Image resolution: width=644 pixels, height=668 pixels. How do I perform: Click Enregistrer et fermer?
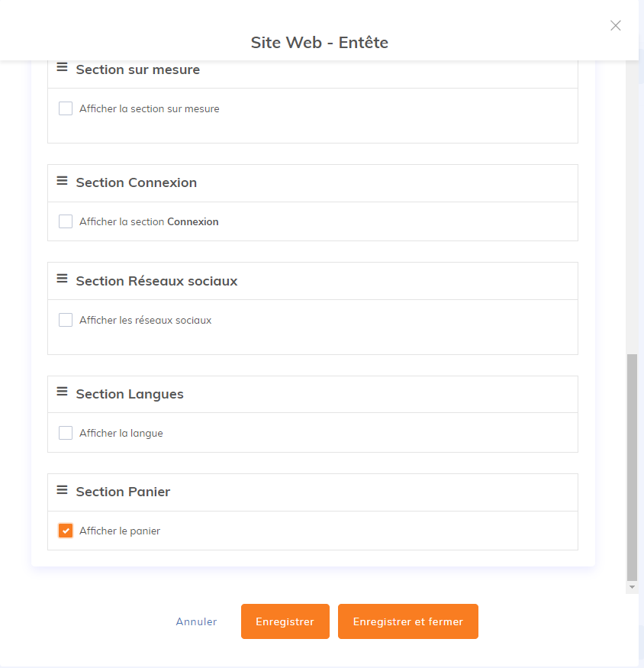point(407,621)
